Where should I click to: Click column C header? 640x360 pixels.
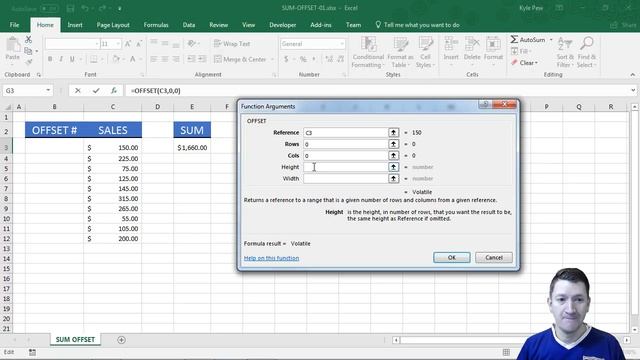pyautogui.click(x=113, y=107)
